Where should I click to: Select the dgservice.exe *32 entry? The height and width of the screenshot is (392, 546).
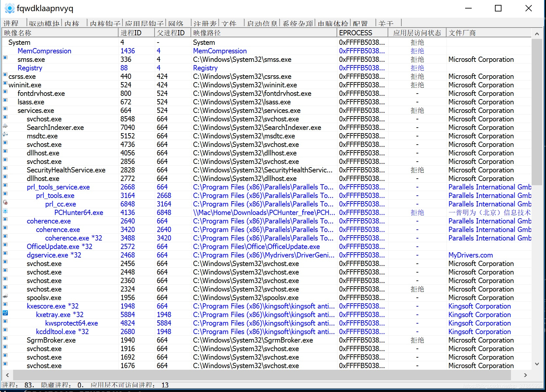click(x=54, y=255)
